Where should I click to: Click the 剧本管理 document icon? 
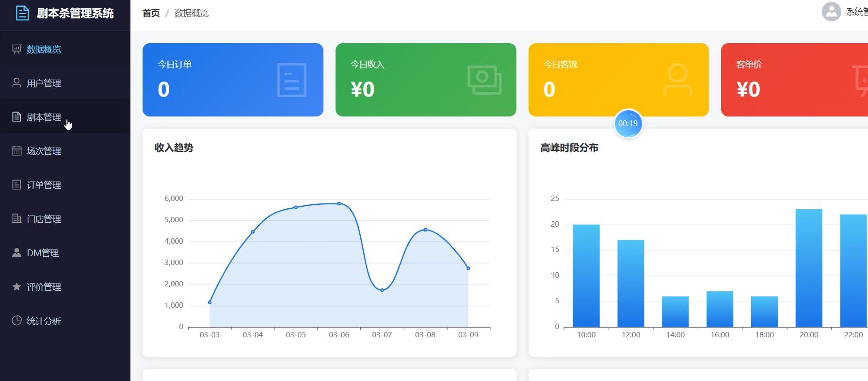(x=16, y=117)
